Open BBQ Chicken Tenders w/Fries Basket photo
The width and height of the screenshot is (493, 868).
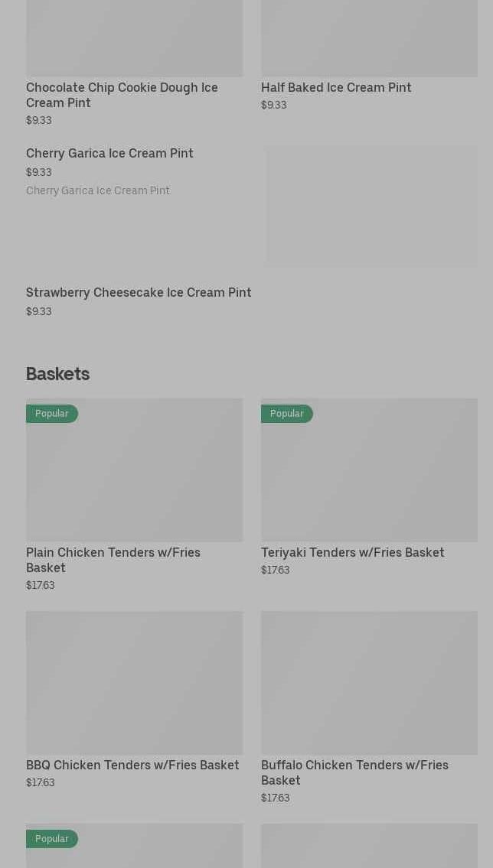(134, 682)
